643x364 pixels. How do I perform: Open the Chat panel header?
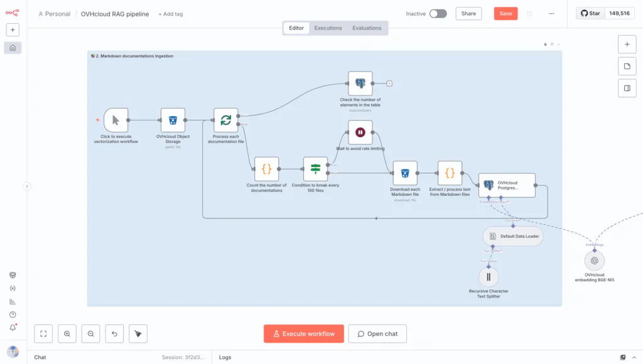pos(40,358)
